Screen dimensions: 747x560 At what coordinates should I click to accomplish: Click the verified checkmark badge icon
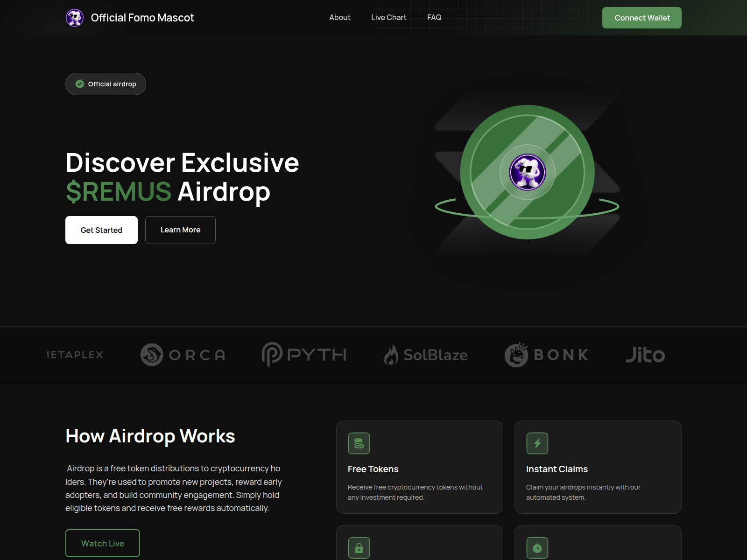pos(80,84)
